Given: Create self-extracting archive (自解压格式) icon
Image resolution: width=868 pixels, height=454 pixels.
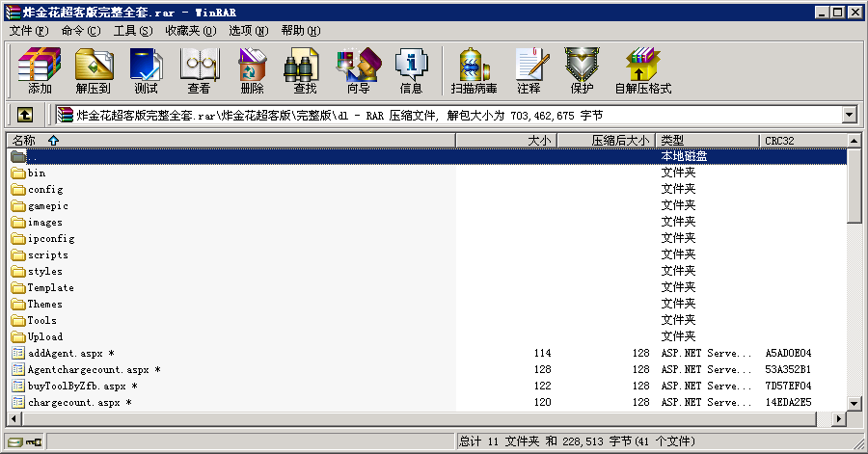Looking at the screenshot, I should [x=642, y=70].
